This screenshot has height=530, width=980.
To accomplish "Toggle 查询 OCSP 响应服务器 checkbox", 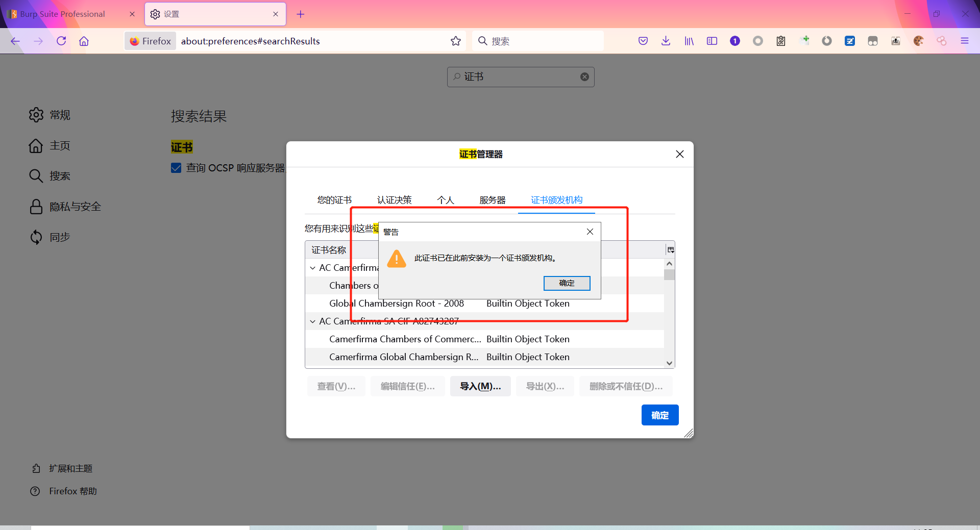I will coord(176,168).
